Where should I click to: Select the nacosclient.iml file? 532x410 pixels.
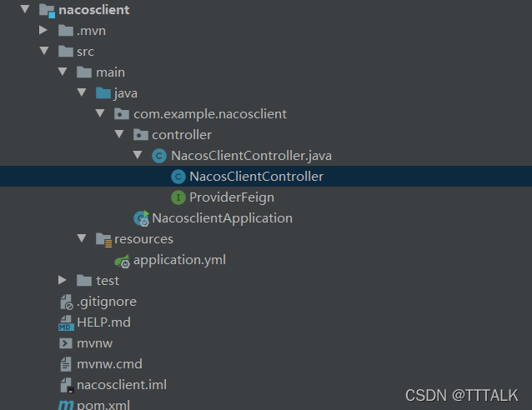click(x=122, y=385)
